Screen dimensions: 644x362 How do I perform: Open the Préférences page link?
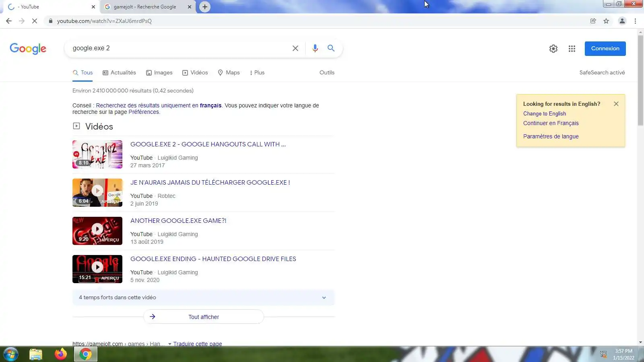(144, 112)
